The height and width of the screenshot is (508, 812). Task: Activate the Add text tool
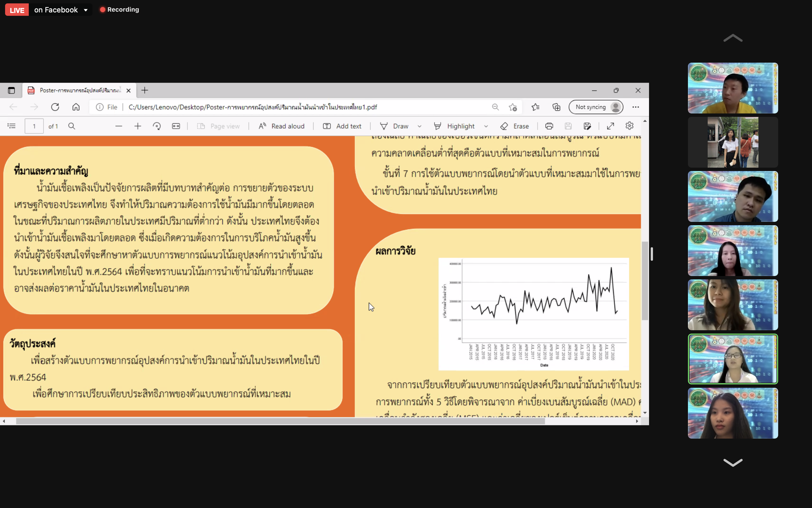point(342,126)
